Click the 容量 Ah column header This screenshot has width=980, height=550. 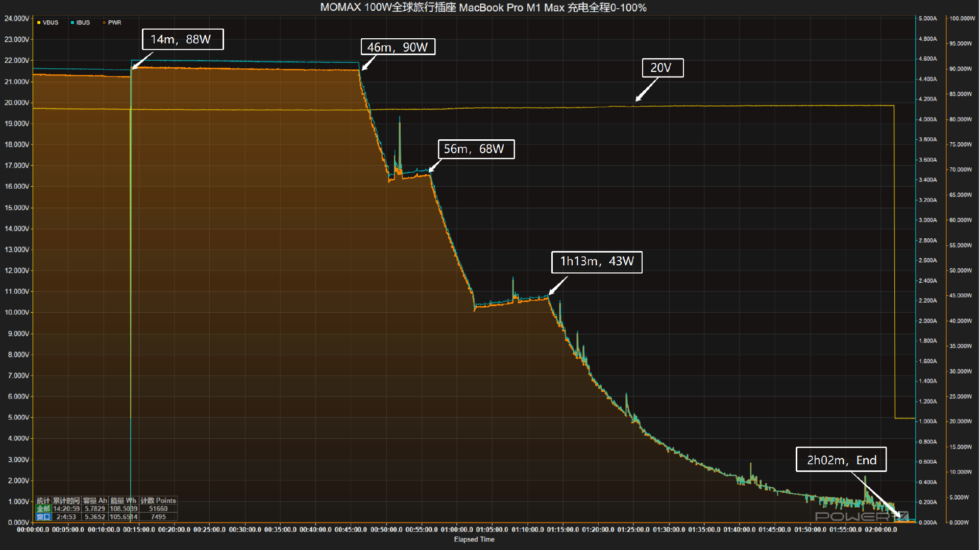[95, 501]
